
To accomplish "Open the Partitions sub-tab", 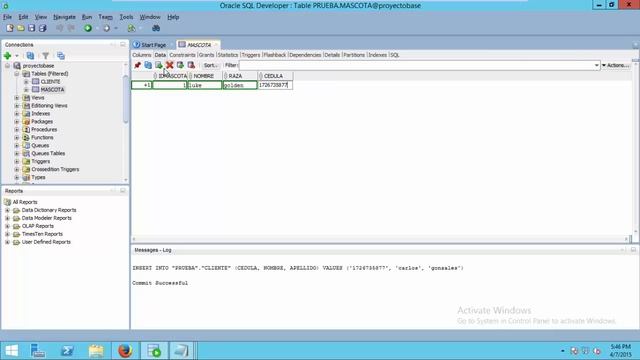I will click(x=354, y=55).
